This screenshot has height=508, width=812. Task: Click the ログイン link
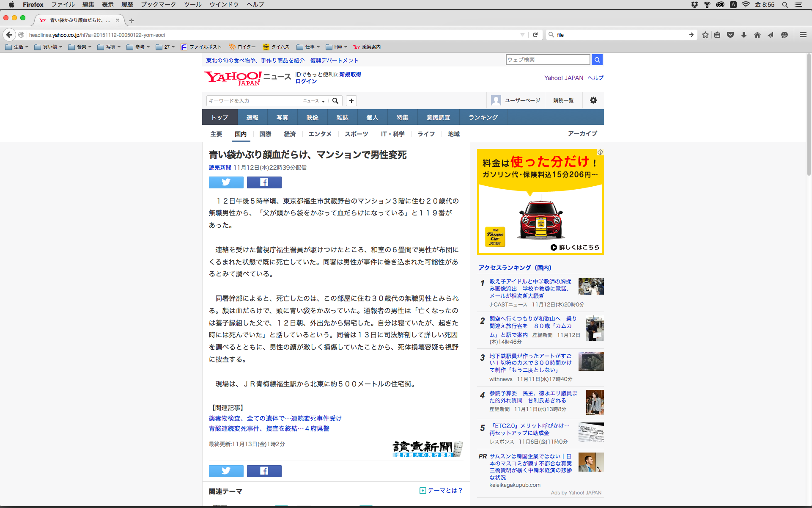click(x=306, y=81)
